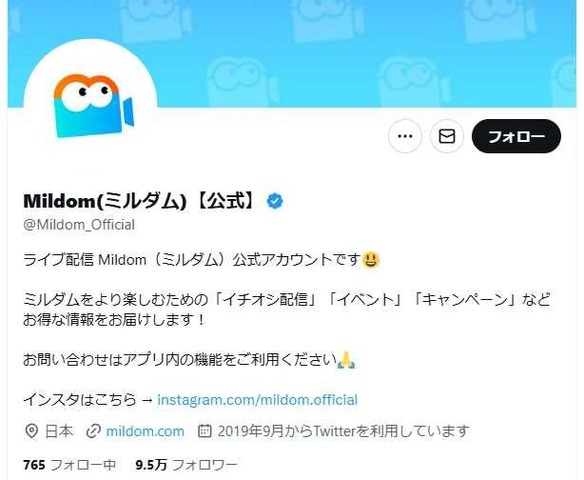Visit the mildom.com website link

145,431
